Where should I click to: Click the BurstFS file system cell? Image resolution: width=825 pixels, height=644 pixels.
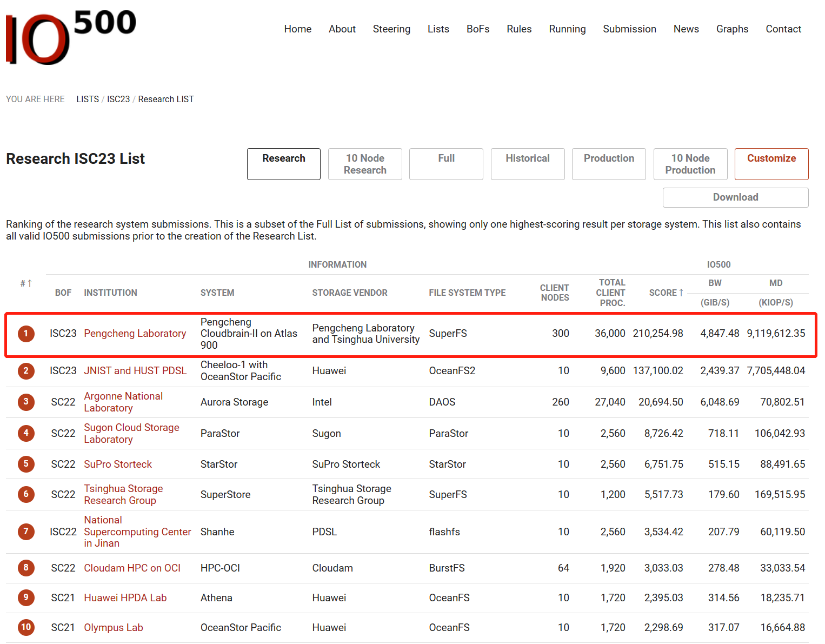tap(447, 568)
